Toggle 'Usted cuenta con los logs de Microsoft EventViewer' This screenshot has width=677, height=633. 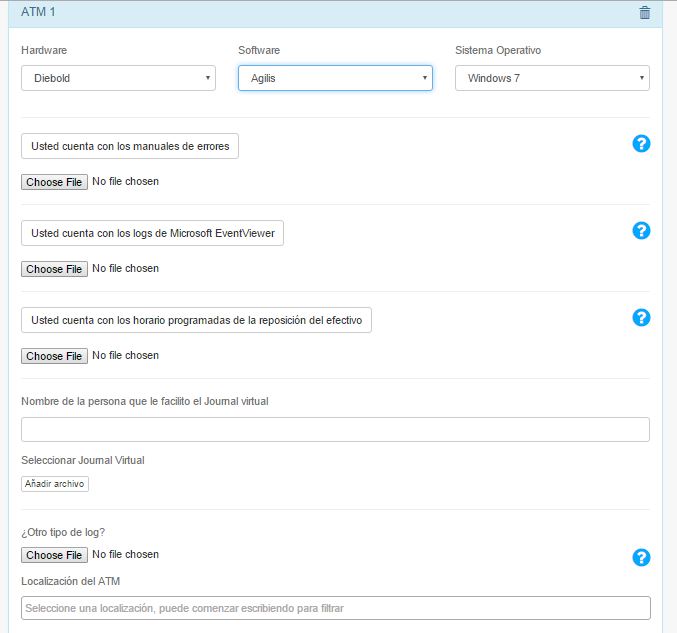152,233
